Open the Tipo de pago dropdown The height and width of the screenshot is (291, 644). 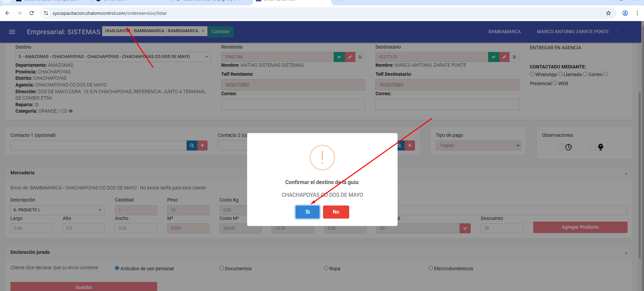pyautogui.click(x=478, y=145)
